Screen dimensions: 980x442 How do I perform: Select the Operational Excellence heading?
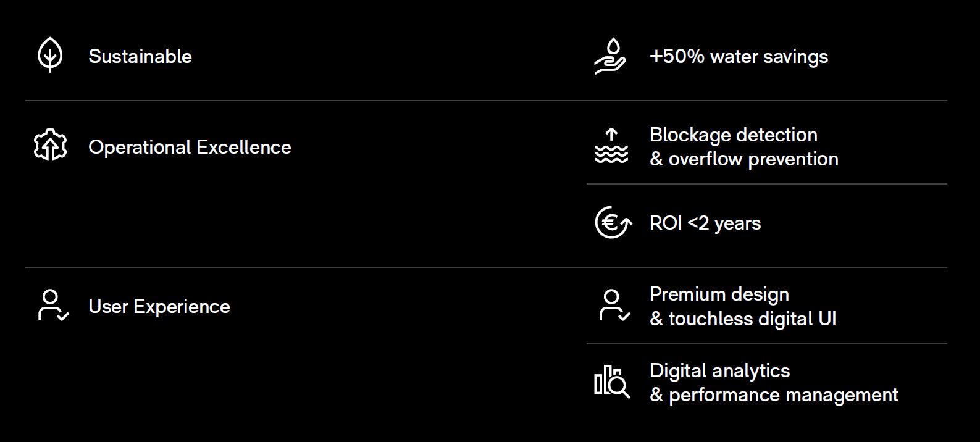190,148
